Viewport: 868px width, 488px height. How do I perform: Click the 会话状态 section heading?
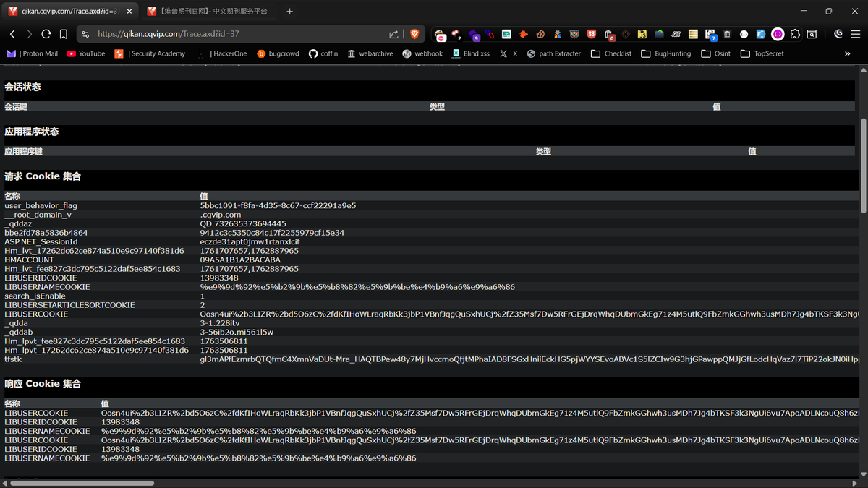[22, 87]
